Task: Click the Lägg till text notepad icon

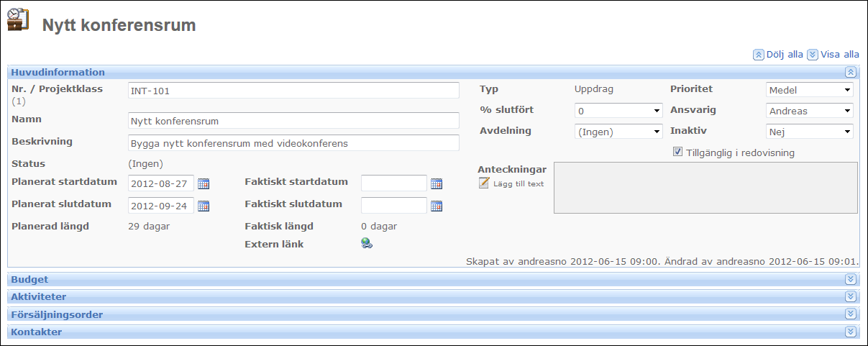Action: [484, 183]
